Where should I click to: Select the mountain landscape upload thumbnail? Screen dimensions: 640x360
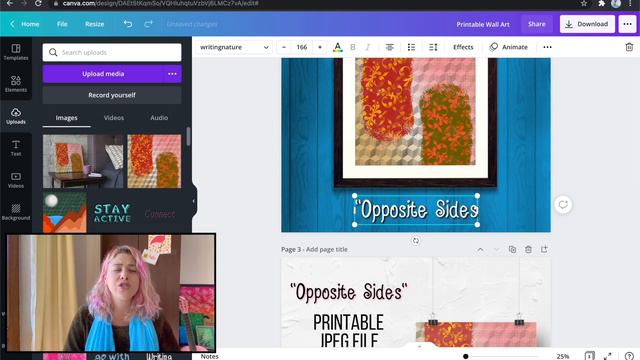tap(64, 213)
